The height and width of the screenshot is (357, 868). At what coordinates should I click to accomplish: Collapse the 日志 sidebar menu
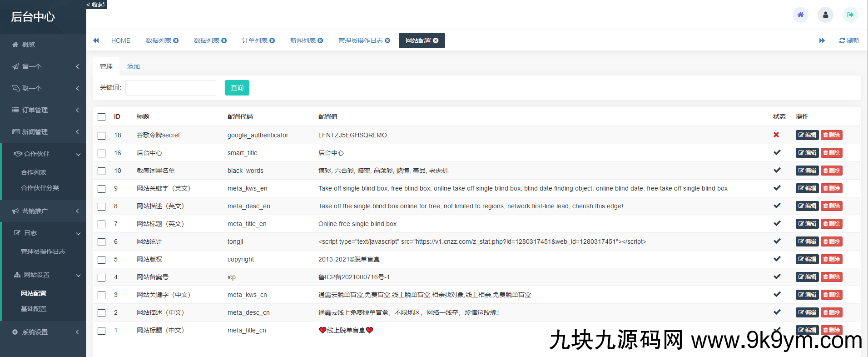tap(43, 233)
